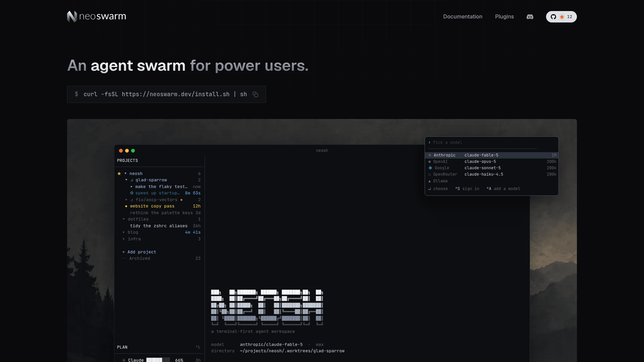Click the worktrees/glad-sparrow directory path

(292, 351)
